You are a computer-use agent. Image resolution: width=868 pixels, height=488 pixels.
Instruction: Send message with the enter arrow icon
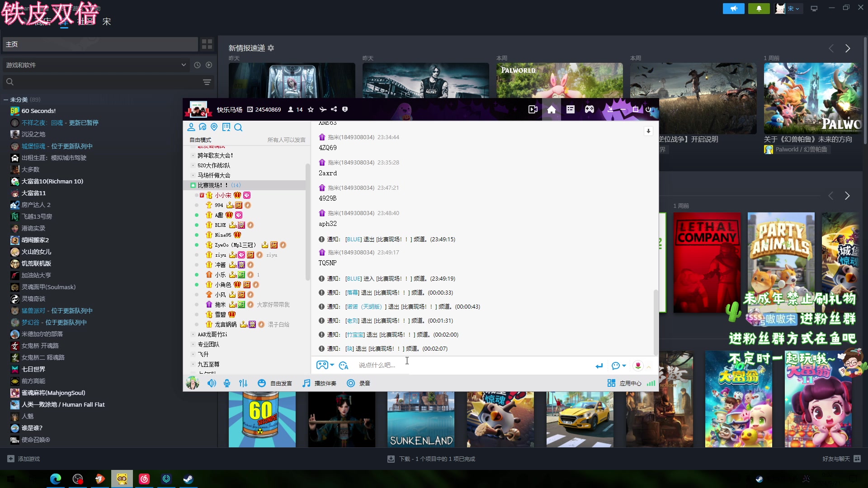click(x=599, y=366)
